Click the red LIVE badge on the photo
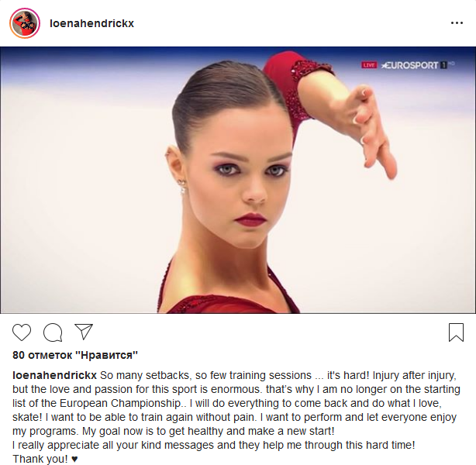This screenshot has height=465, width=476. coord(369,65)
